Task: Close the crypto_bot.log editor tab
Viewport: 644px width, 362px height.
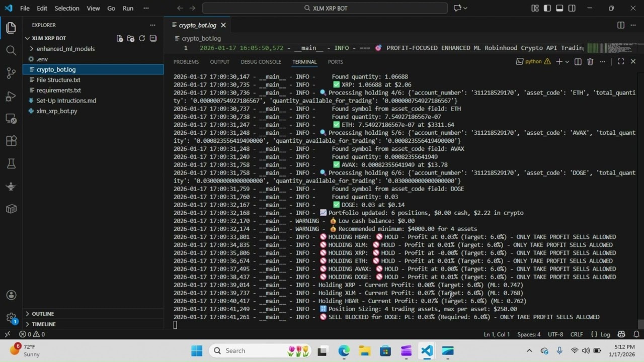Action: tap(223, 25)
